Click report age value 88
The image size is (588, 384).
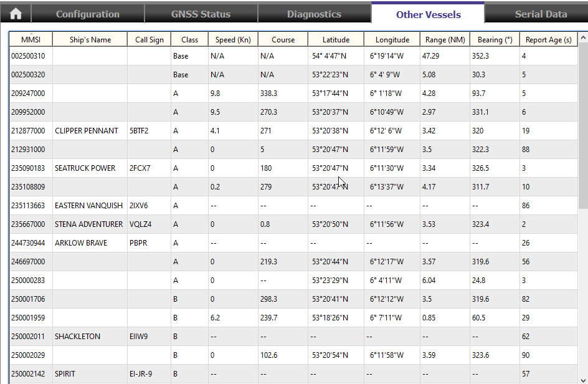(x=526, y=150)
